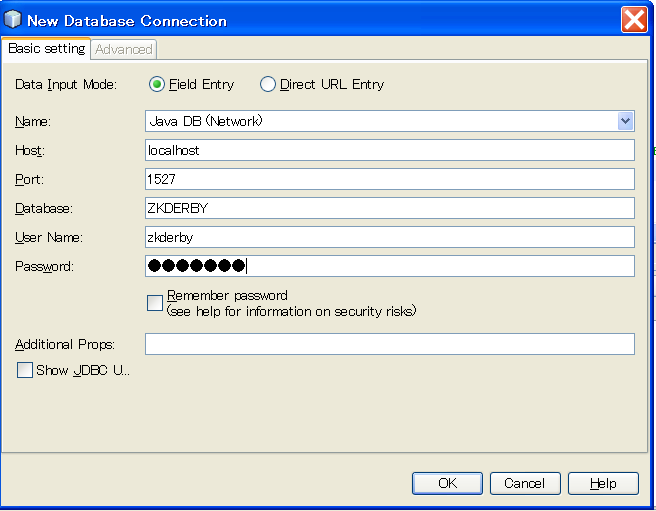Click the Port: label

pyautogui.click(x=29, y=179)
